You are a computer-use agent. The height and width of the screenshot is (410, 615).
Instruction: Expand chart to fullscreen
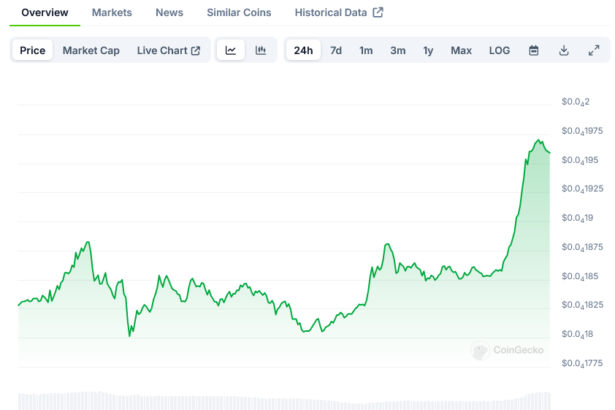594,50
